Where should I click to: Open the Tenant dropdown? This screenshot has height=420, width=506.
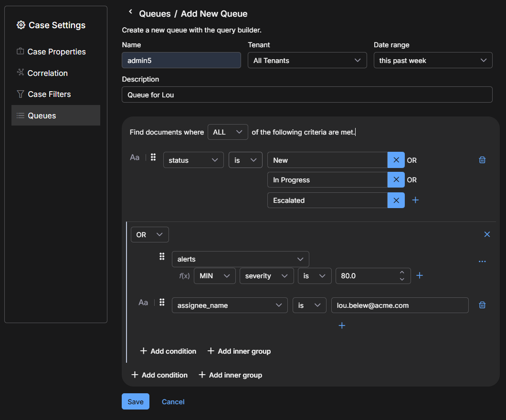coord(307,61)
